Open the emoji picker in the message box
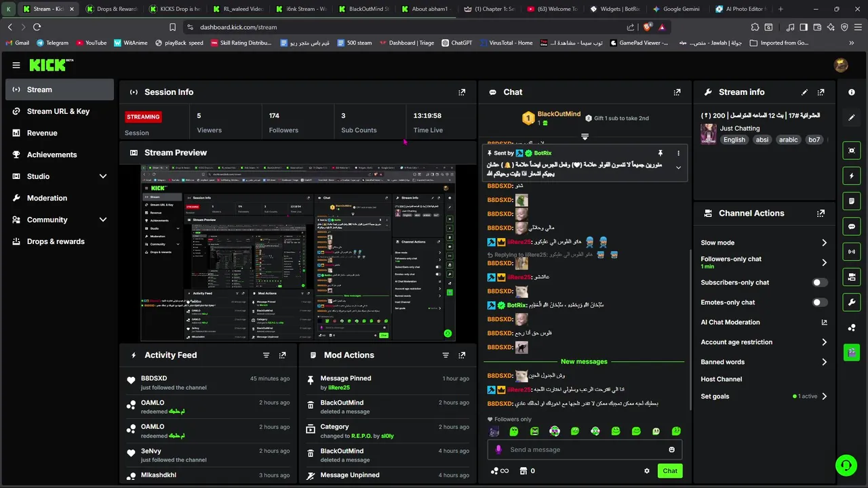 (x=672, y=449)
